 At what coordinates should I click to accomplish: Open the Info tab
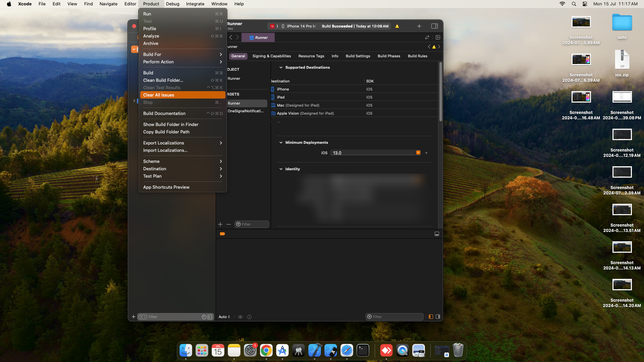tap(335, 56)
